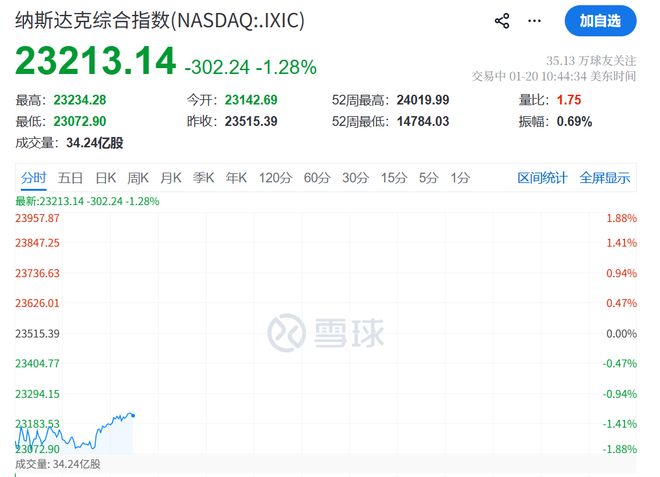660x477 pixels.
Task: Switch to the 周K view
Action: tap(138, 178)
